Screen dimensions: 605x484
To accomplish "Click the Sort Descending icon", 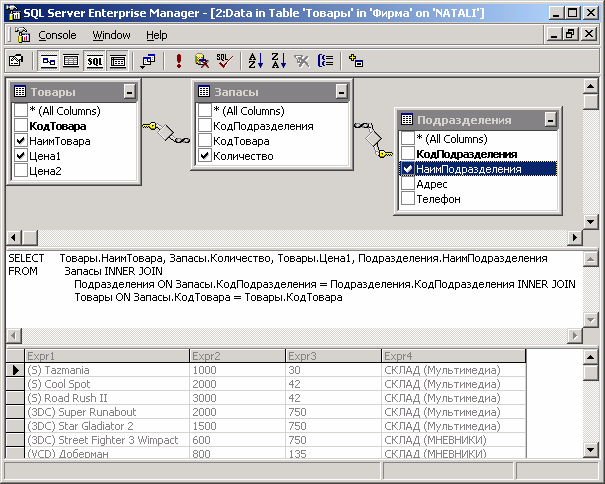I will click(279, 61).
